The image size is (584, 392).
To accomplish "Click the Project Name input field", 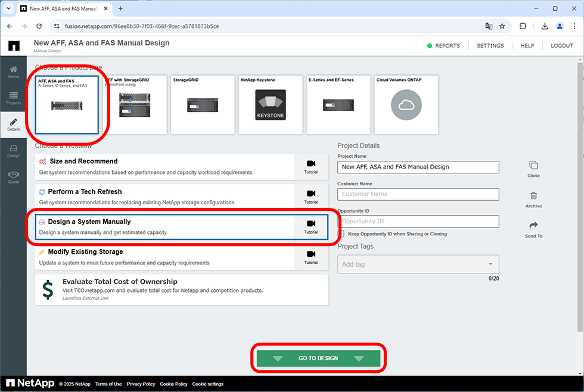I will 418,167.
